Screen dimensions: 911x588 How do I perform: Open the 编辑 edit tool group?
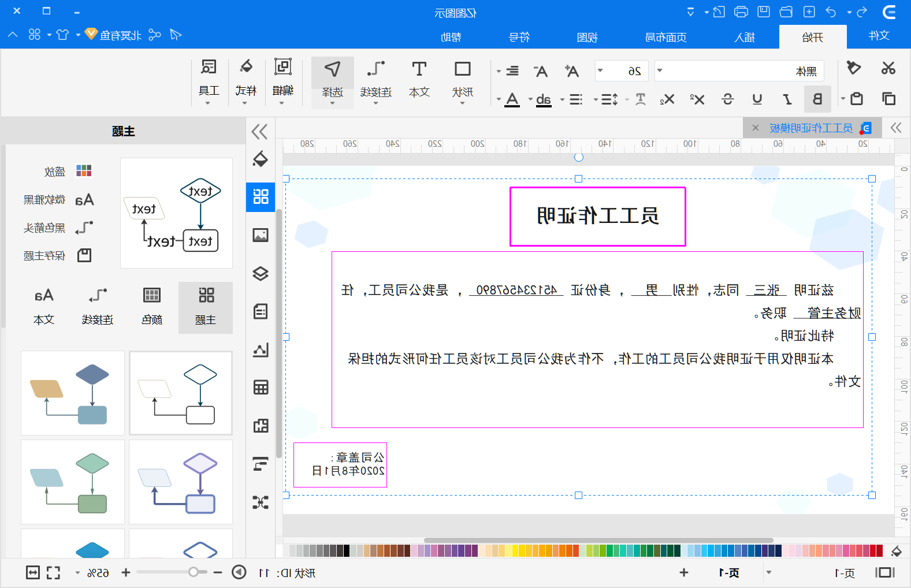282,81
